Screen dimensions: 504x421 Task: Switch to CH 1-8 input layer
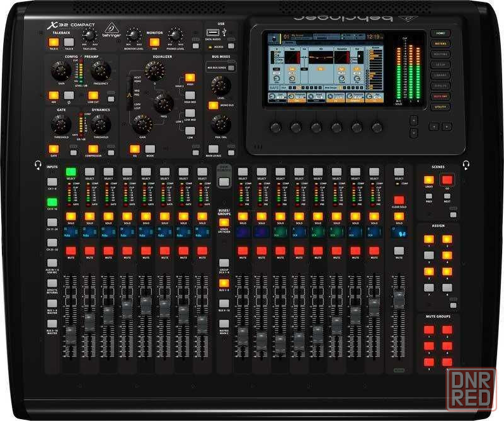52,182
